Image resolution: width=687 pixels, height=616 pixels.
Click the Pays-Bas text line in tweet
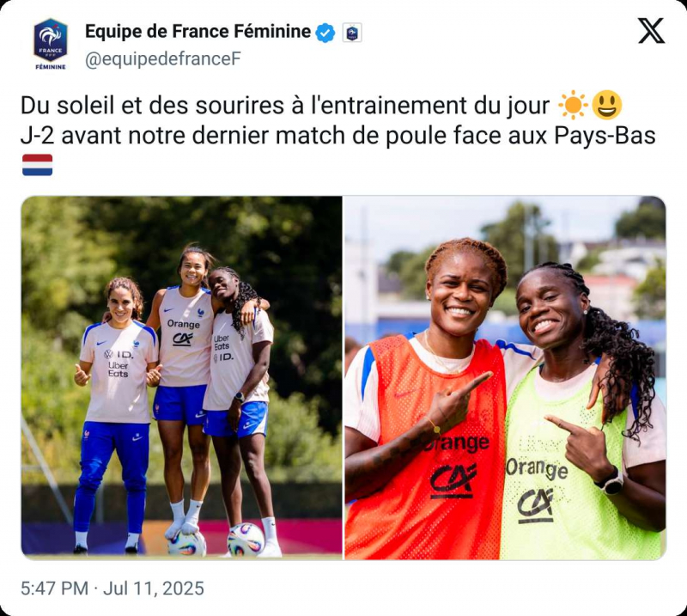337,136
